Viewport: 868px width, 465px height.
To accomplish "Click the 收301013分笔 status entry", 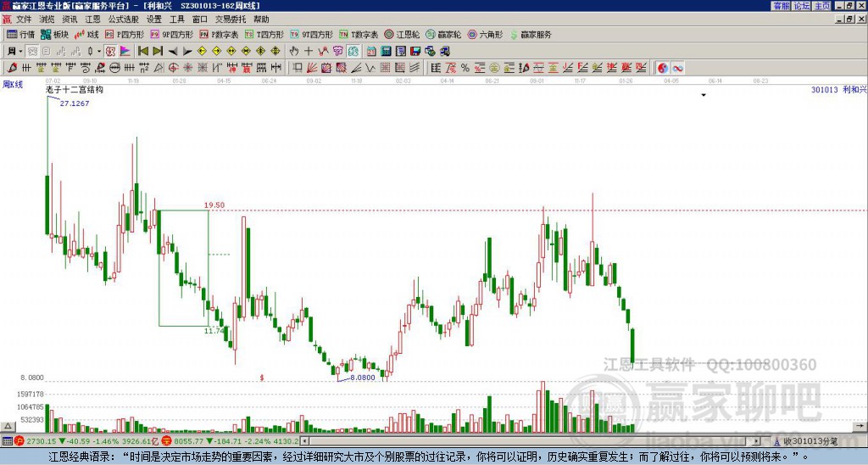I will [x=810, y=441].
